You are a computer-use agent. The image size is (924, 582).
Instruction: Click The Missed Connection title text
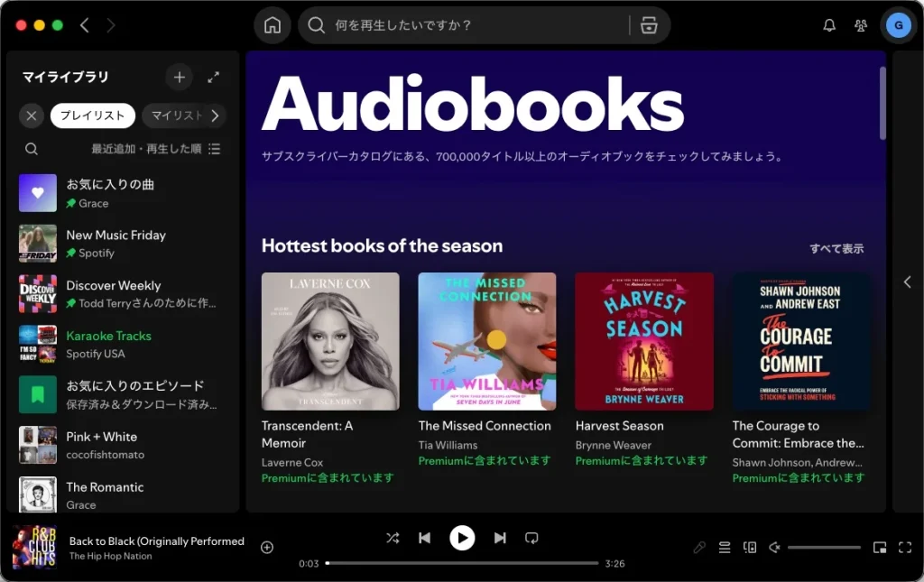click(x=485, y=426)
